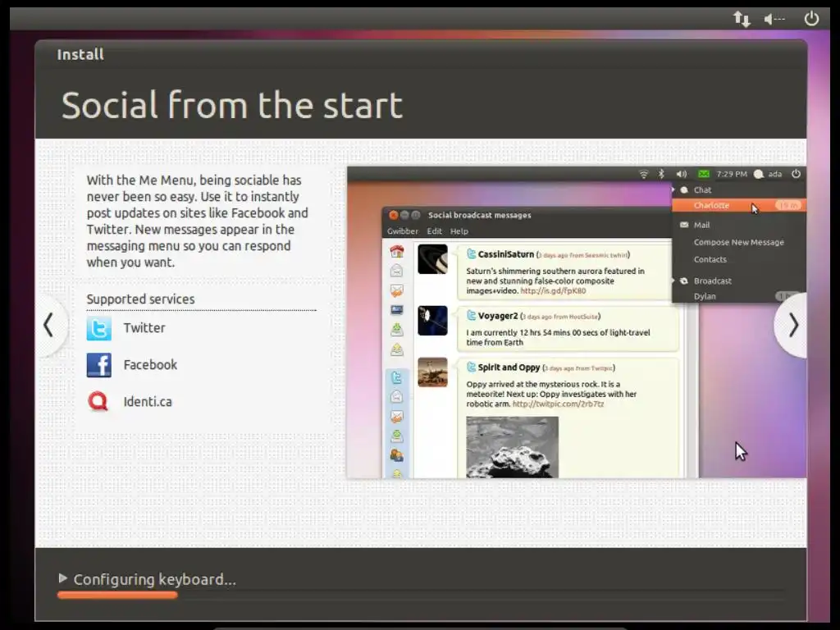Click the Twitter account icon in Gwibber sidebar
840x630 pixels.
(x=397, y=377)
